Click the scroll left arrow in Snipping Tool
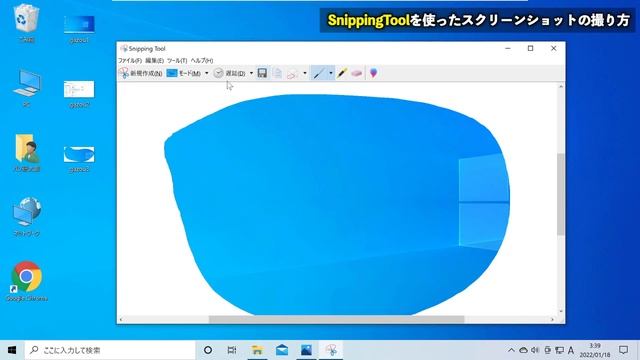This screenshot has width=640, height=360. click(121, 320)
